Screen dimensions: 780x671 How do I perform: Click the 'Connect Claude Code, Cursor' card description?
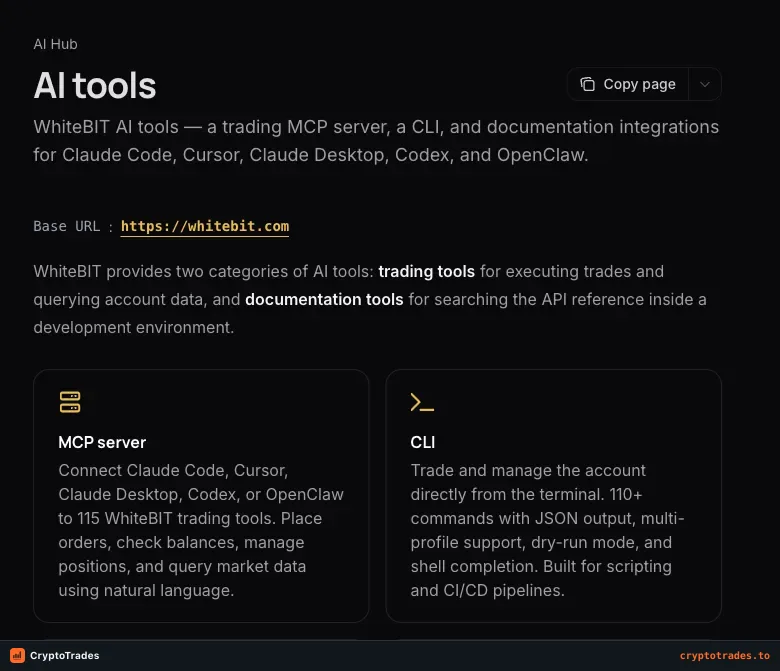pyautogui.click(x=201, y=530)
